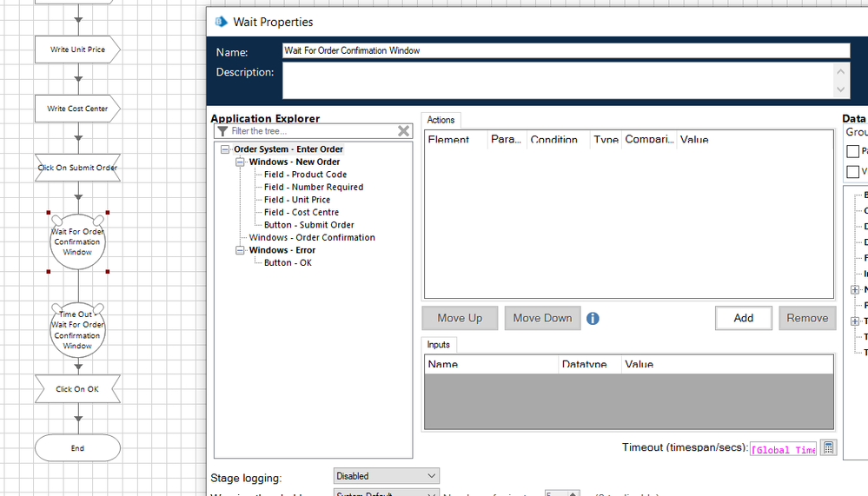Click the Add button
Viewport: 868px width, 496px height.
pyautogui.click(x=743, y=318)
